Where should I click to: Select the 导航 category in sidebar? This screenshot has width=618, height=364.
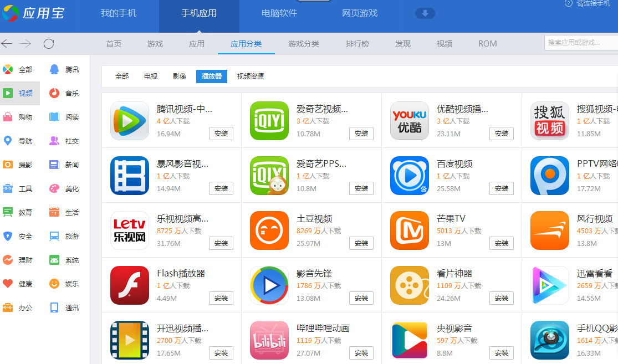click(17, 141)
